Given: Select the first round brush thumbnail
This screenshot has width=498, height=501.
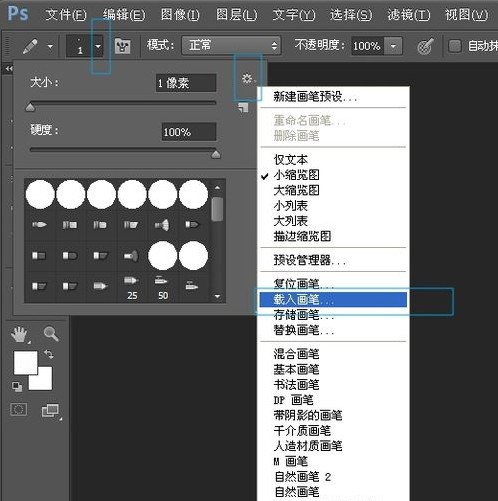Looking at the screenshot, I should tap(40, 194).
